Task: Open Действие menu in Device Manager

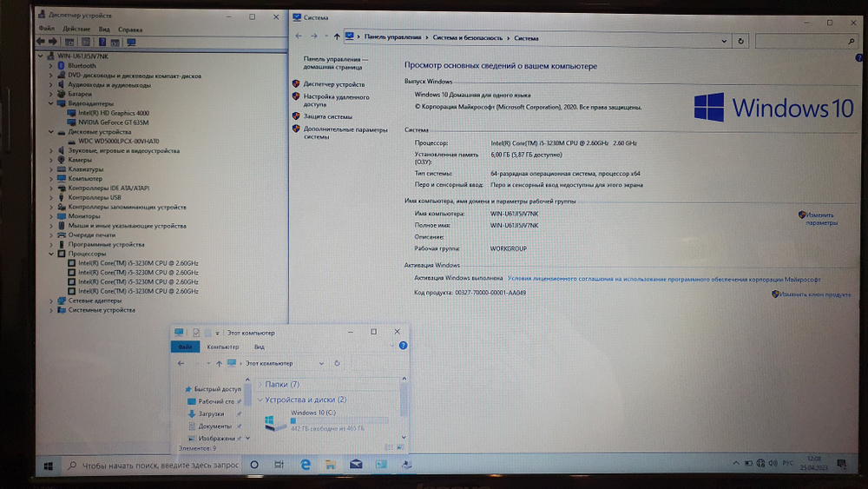Action: click(76, 29)
